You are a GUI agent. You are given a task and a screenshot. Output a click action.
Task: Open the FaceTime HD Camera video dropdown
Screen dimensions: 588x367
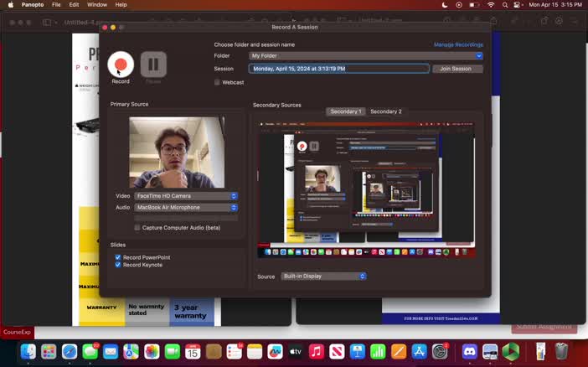[x=186, y=196]
